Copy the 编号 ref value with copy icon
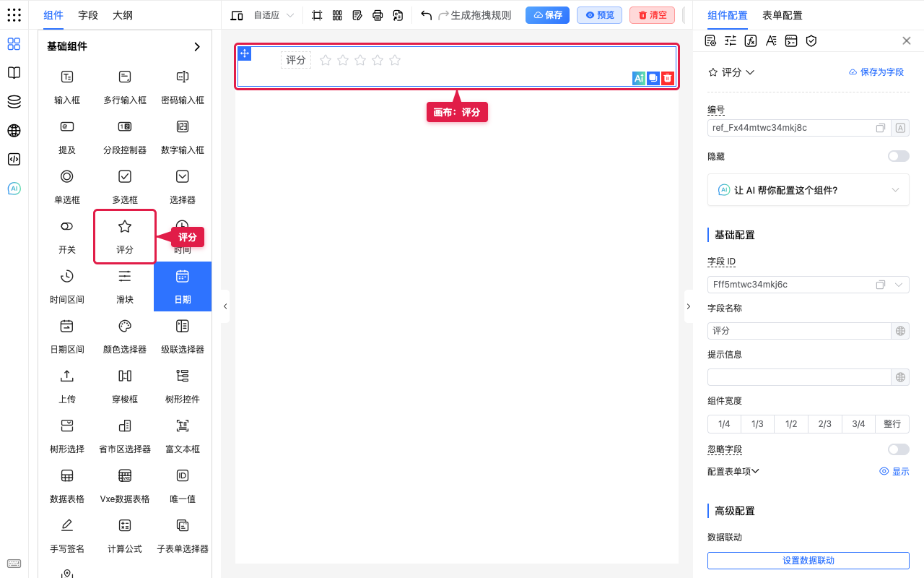The image size is (924, 578). click(x=881, y=128)
